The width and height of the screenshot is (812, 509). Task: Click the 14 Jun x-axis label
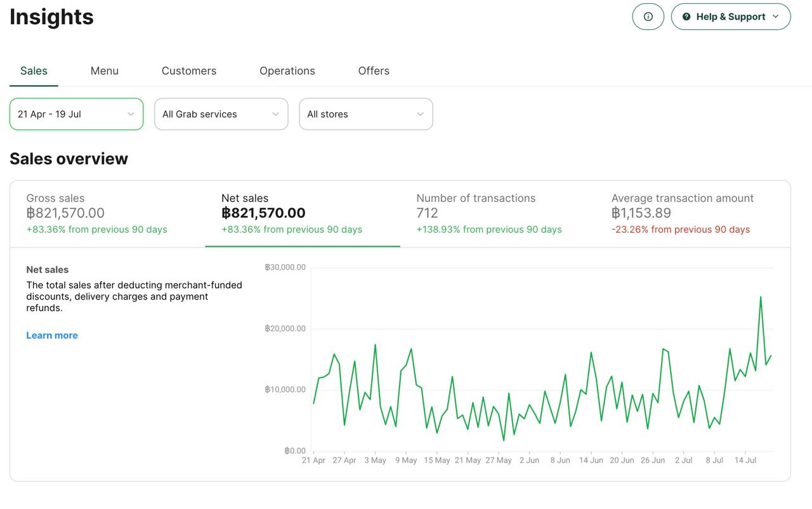(x=591, y=460)
